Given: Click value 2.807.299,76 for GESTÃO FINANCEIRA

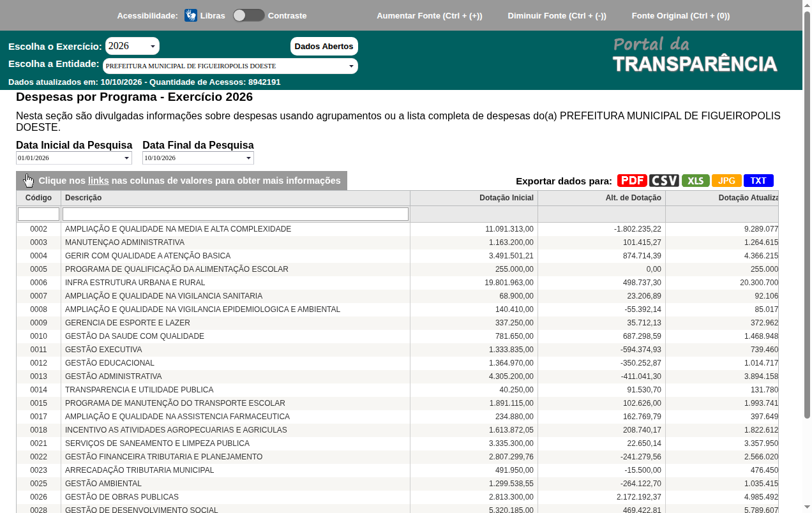Looking at the screenshot, I should [x=511, y=457].
